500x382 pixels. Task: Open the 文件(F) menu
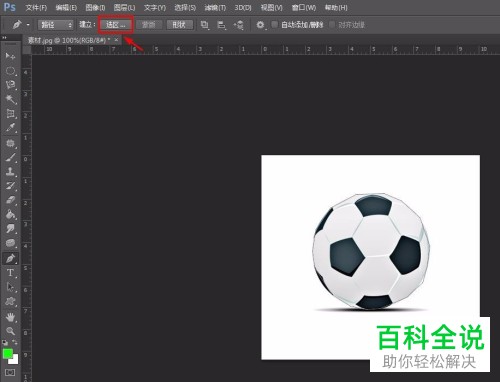(36, 7)
